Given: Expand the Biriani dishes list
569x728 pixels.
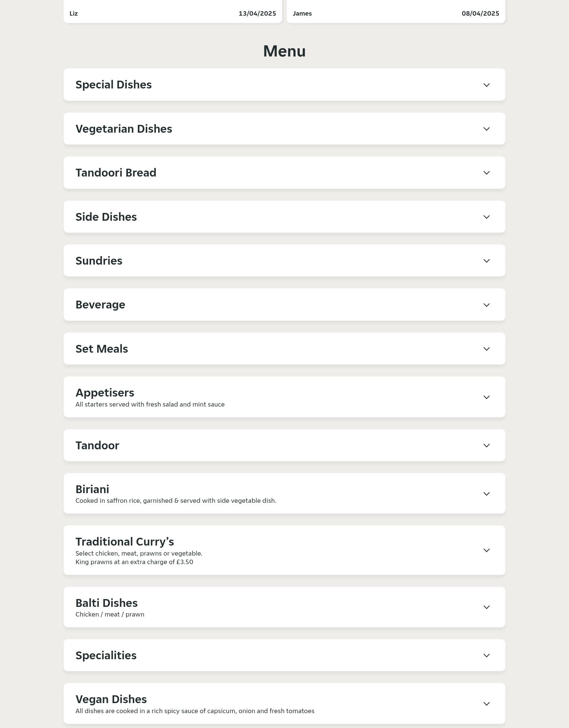Looking at the screenshot, I should [x=486, y=494].
